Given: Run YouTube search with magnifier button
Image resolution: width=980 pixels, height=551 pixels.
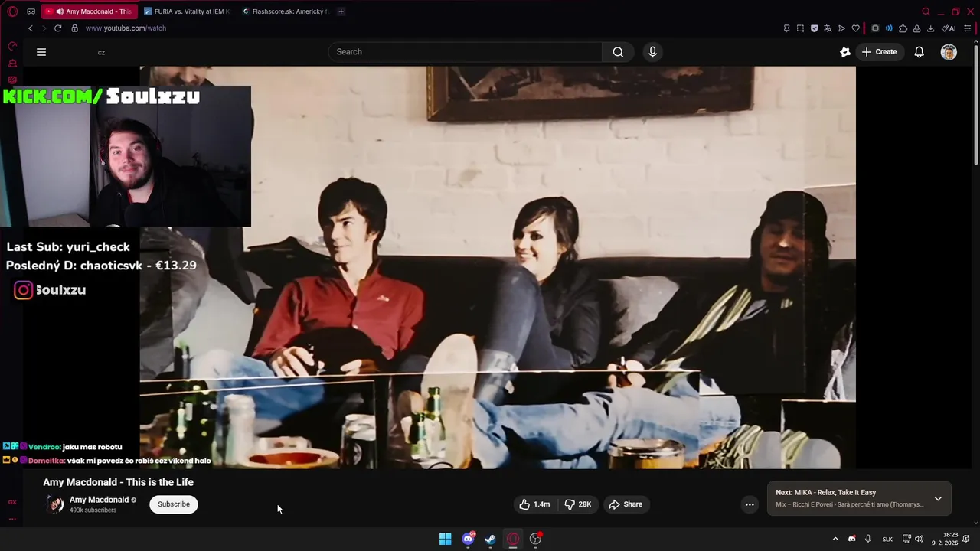Looking at the screenshot, I should tap(618, 52).
